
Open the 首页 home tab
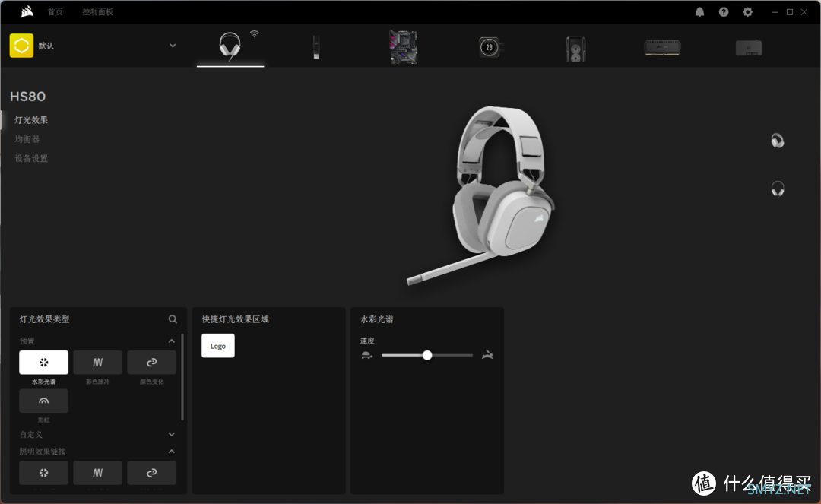[55, 12]
